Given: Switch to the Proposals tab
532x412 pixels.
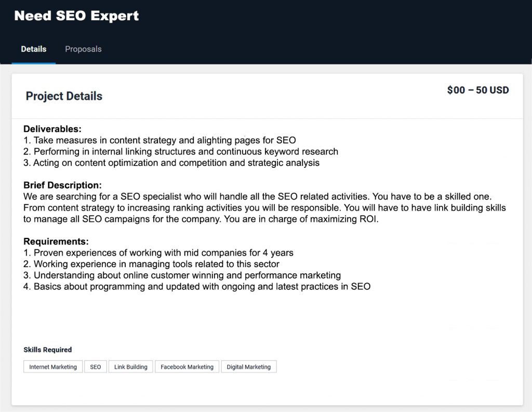Looking at the screenshot, I should pos(83,49).
